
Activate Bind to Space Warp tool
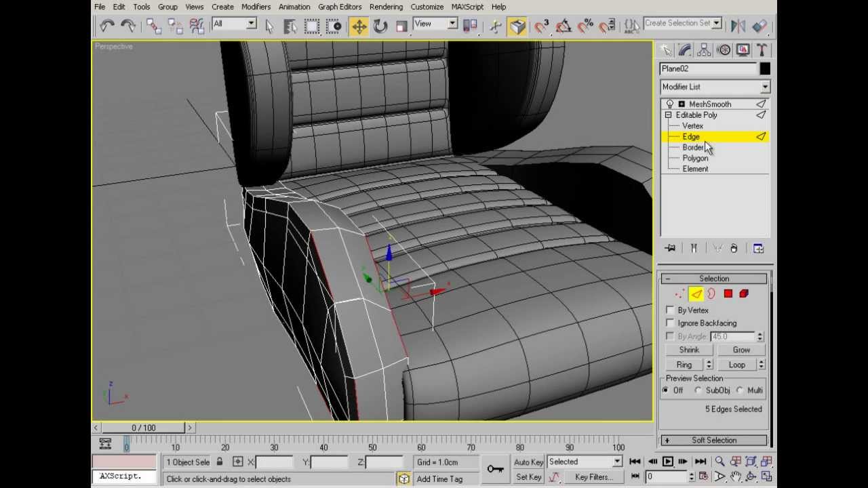point(197,26)
